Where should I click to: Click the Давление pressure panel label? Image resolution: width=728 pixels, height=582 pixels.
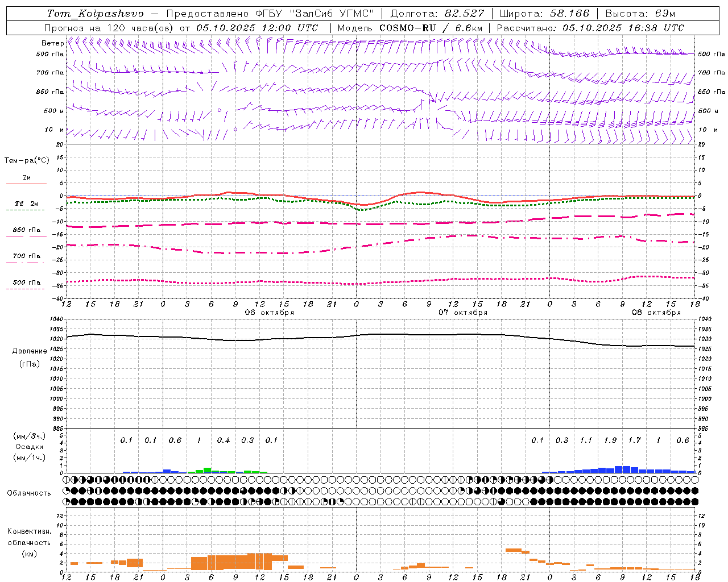click(x=30, y=351)
